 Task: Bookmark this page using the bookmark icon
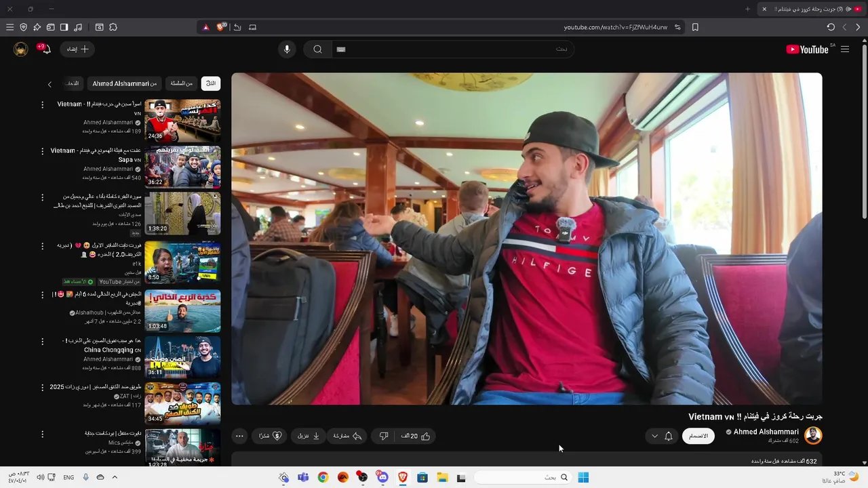click(695, 27)
